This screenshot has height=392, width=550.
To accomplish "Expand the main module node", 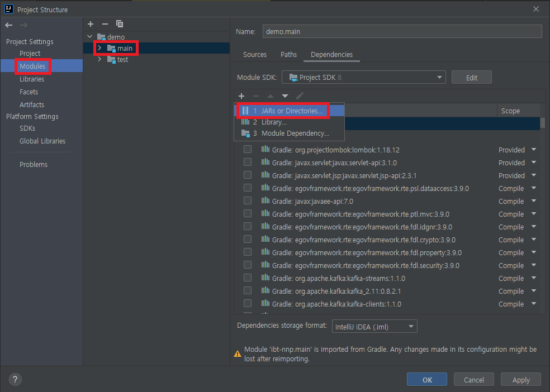I will pyautogui.click(x=99, y=48).
